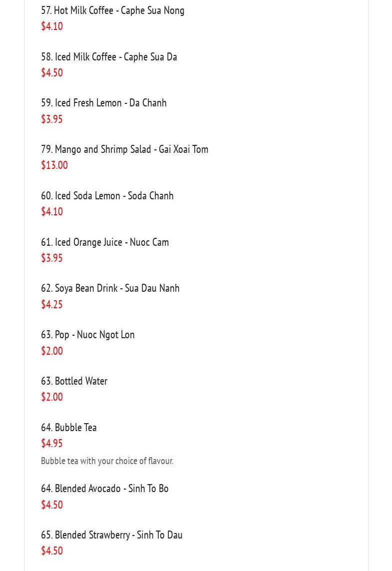The height and width of the screenshot is (571, 392).
Task: Select Pop - Nuoc Ngot Lon
Action: 87,335
